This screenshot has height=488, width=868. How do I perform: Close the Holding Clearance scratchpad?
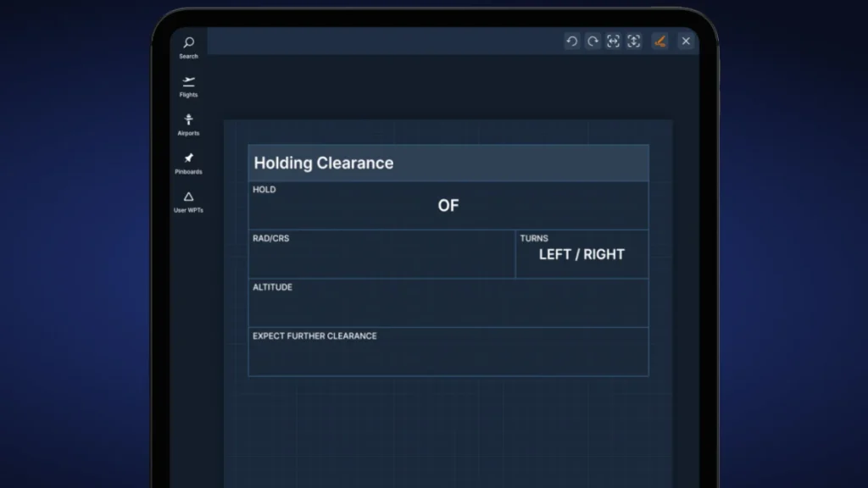pos(686,41)
